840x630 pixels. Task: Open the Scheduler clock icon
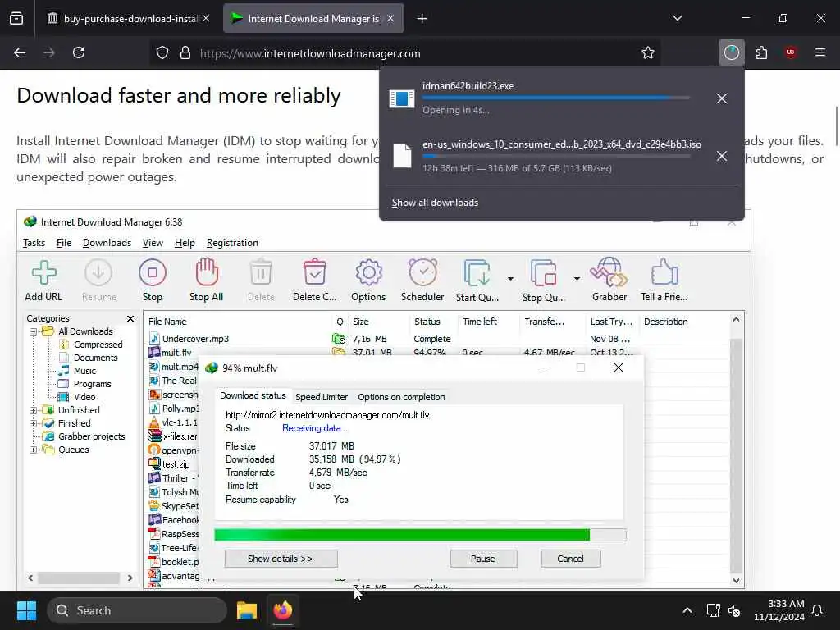tap(422, 272)
